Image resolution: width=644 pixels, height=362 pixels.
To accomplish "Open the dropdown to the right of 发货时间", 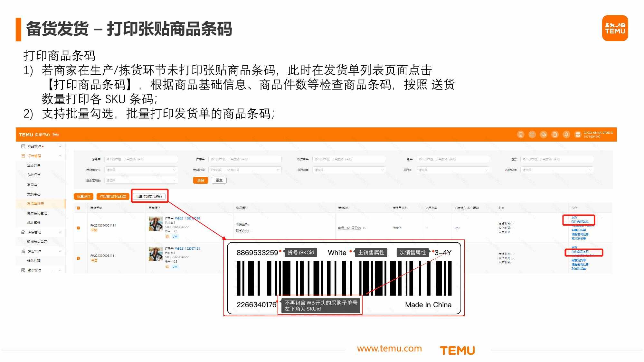I will click(x=349, y=170).
